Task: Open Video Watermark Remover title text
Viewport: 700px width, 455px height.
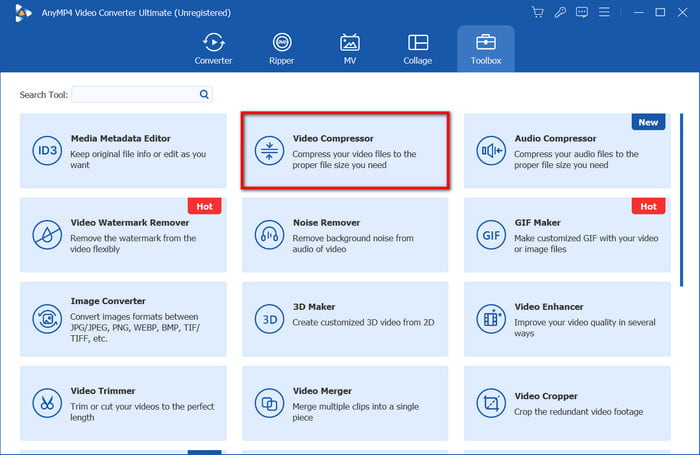Action: pos(130,222)
